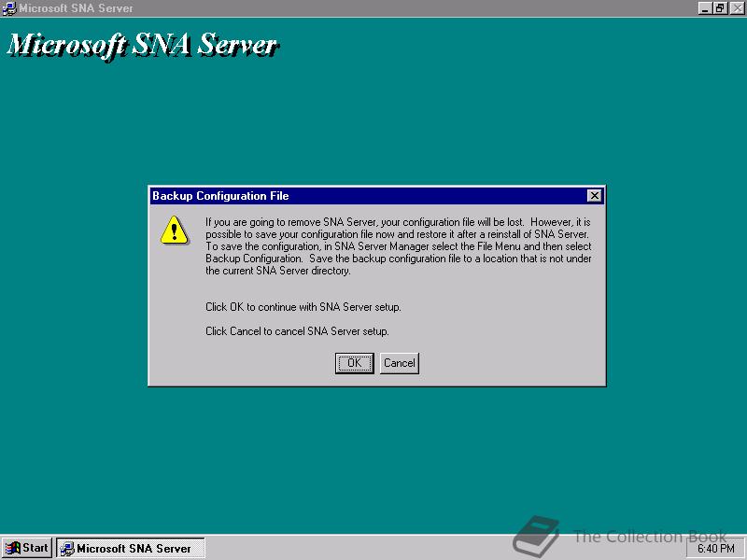The image size is (747, 560).
Task: Minimize the Microsoft SNA Server window
Action: point(705,8)
